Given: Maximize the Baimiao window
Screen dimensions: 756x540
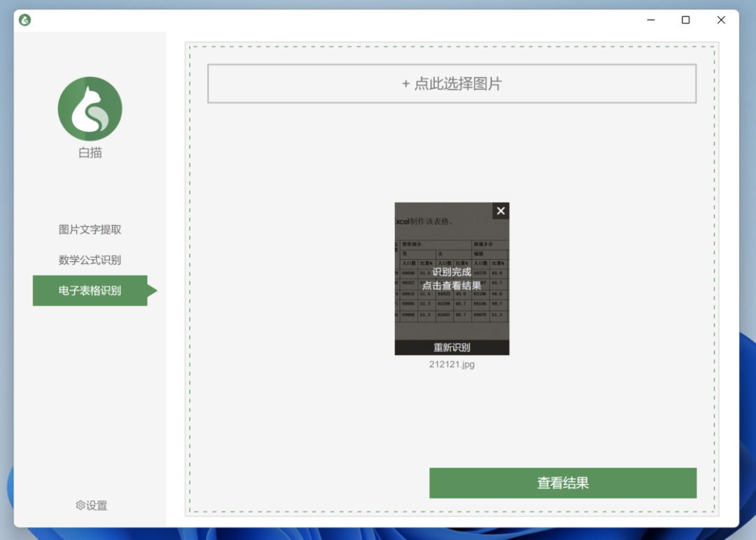Looking at the screenshot, I should pyautogui.click(x=685, y=20).
